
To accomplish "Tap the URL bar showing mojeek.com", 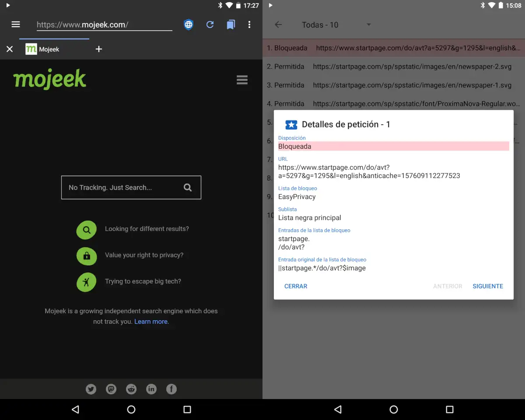I will coord(105,25).
